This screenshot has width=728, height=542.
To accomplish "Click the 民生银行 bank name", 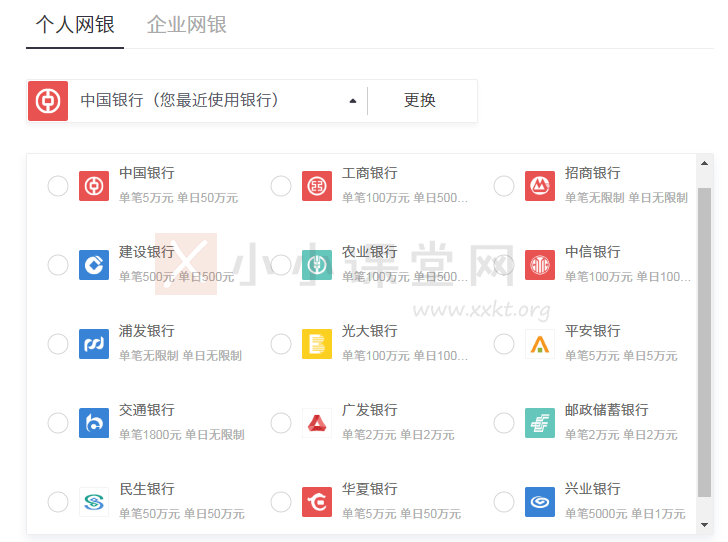I will click(x=147, y=489).
